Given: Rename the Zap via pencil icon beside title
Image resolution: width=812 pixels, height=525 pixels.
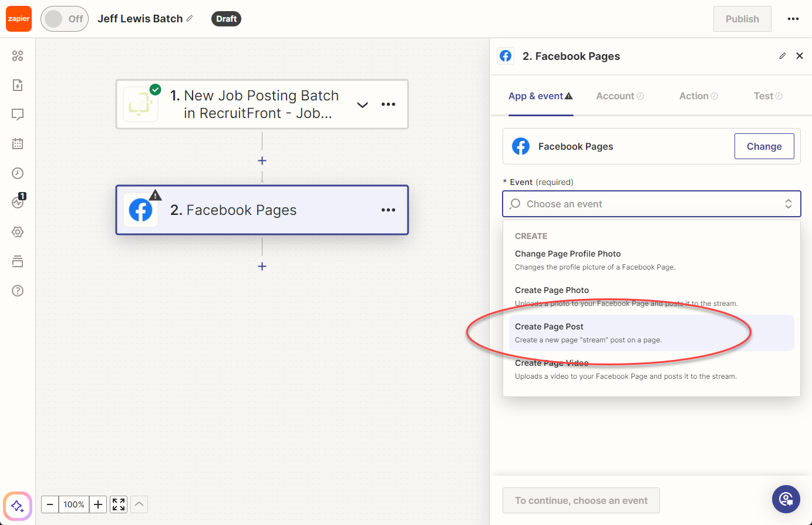Looking at the screenshot, I should coord(190,19).
